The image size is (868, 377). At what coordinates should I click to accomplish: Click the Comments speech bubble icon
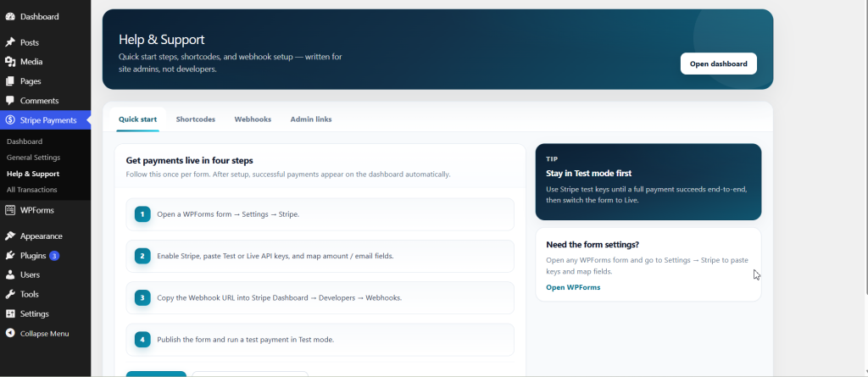coord(10,101)
